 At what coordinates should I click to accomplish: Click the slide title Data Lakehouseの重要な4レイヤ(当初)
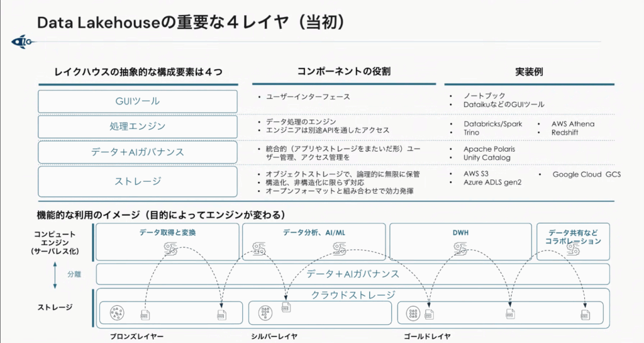(191, 22)
